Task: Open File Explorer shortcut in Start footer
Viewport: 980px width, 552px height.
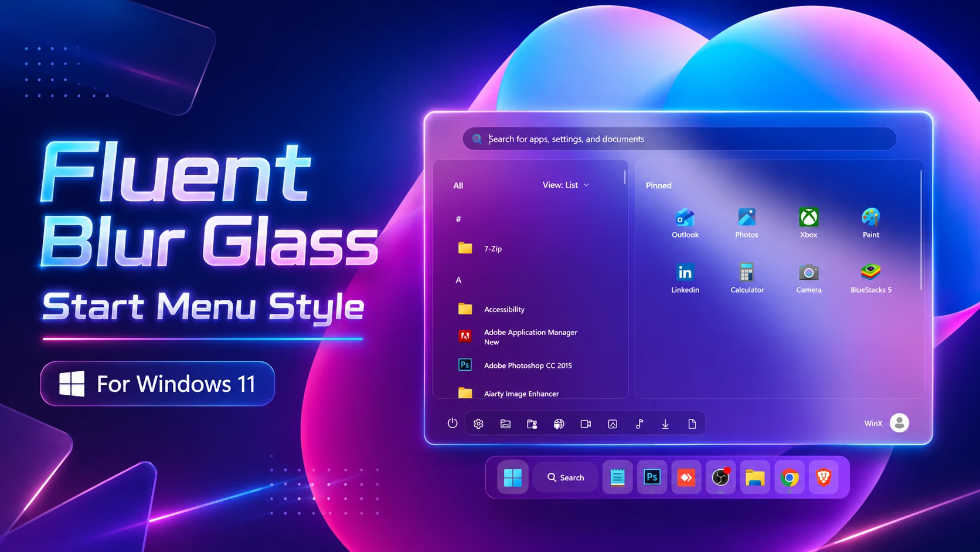Action: (x=505, y=424)
